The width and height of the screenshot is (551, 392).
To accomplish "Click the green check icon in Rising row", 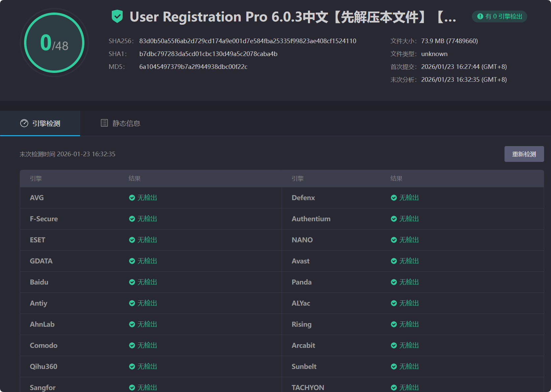I will coord(394,324).
